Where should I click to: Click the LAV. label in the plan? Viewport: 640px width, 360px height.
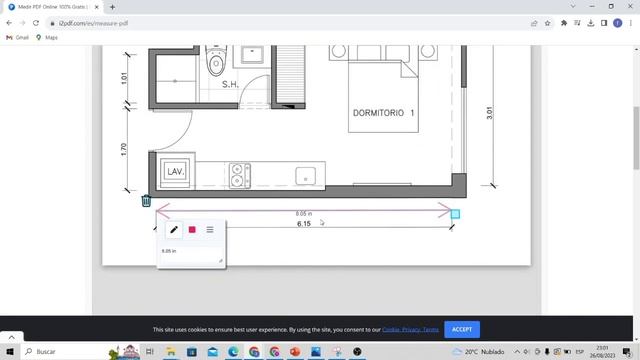(176, 172)
